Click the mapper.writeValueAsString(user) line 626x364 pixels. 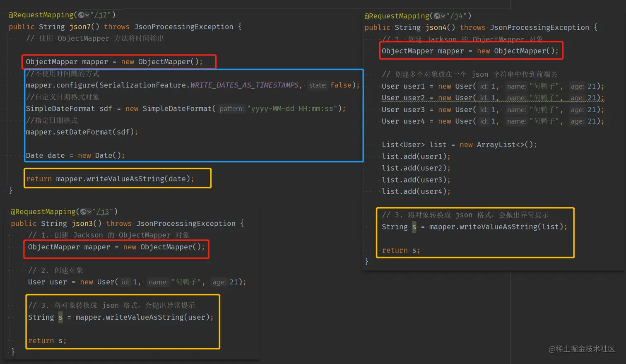(121, 317)
